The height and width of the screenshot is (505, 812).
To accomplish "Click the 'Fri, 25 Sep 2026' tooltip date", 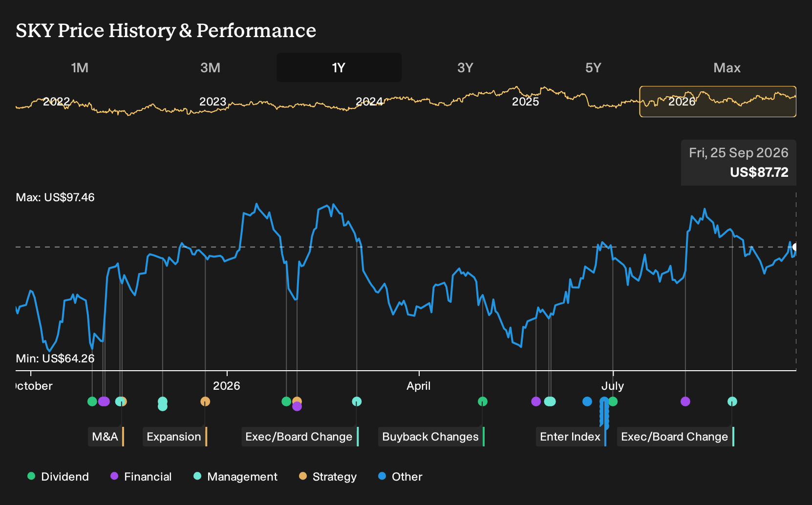I will click(739, 153).
